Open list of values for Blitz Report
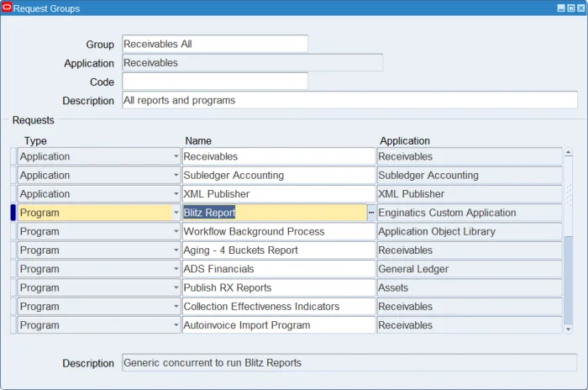This screenshot has height=390, width=588. point(371,213)
